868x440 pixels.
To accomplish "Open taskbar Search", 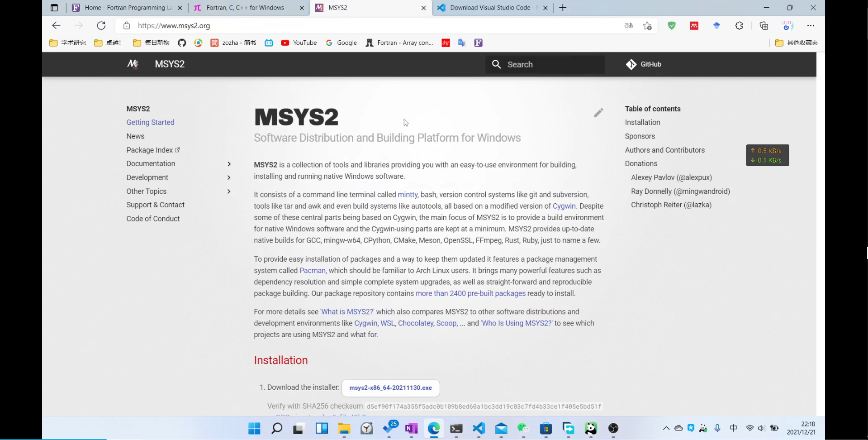I will tap(277, 428).
